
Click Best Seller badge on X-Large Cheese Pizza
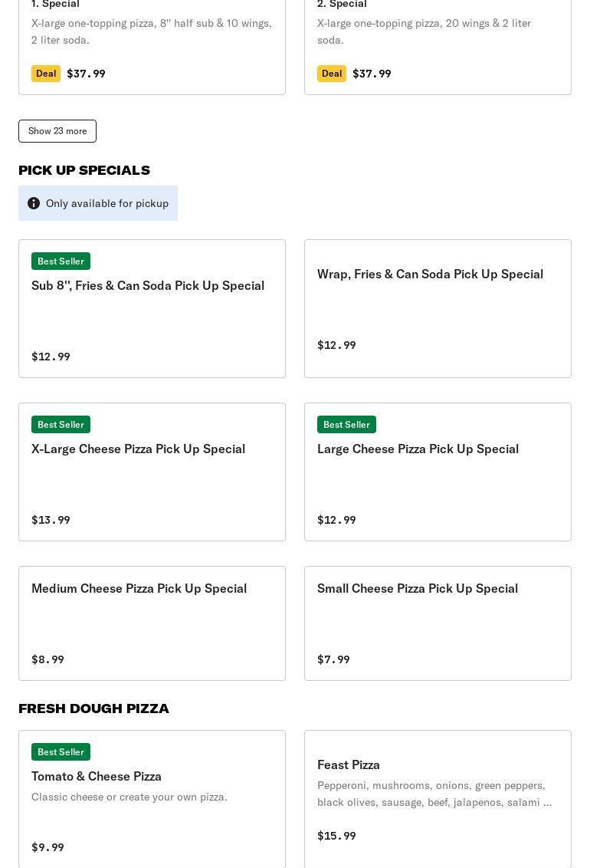[x=61, y=425]
